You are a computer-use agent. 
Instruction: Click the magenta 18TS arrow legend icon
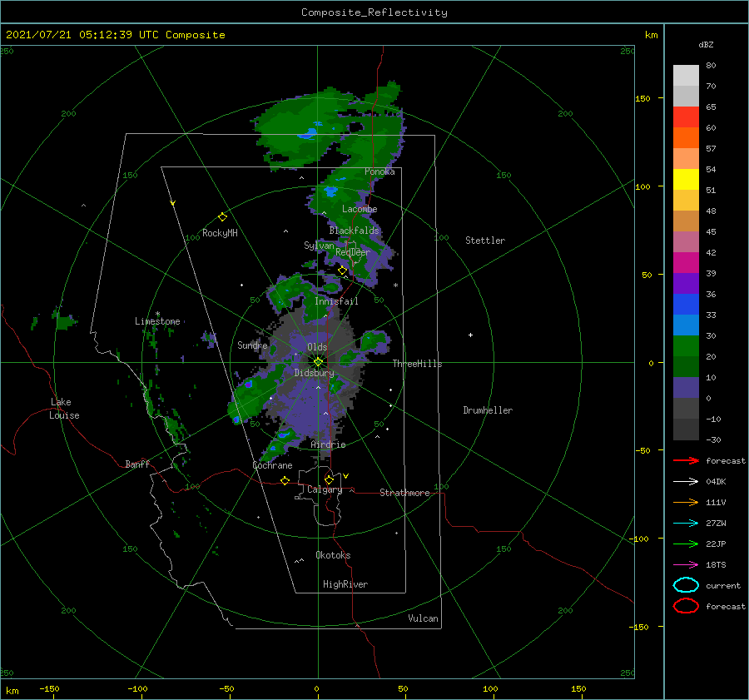[x=686, y=565]
